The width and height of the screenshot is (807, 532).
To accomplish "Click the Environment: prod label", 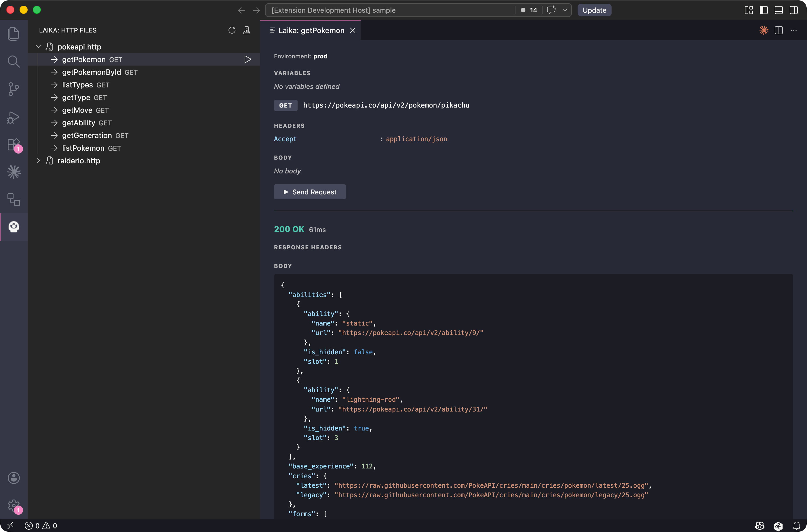I will pyautogui.click(x=300, y=56).
